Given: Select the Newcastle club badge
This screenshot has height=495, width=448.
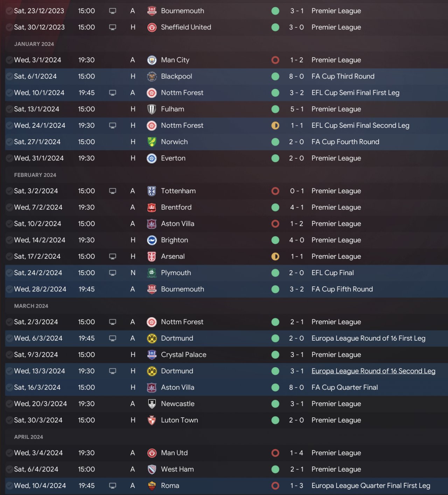Looking at the screenshot, I should [x=152, y=404].
